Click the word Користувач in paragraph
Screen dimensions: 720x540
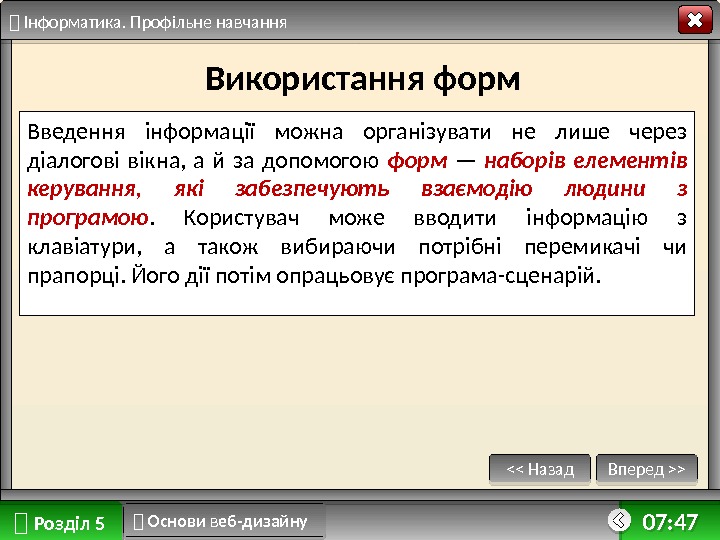pos(241,218)
